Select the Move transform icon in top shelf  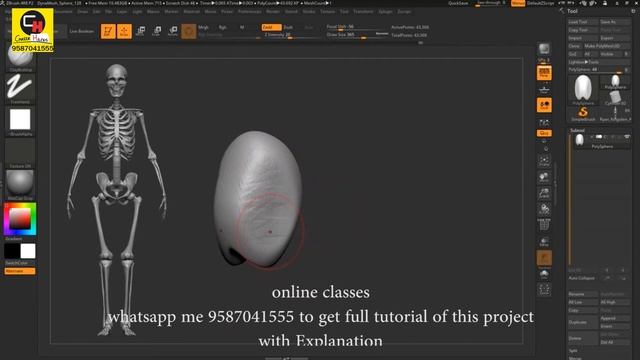tap(140, 31)
